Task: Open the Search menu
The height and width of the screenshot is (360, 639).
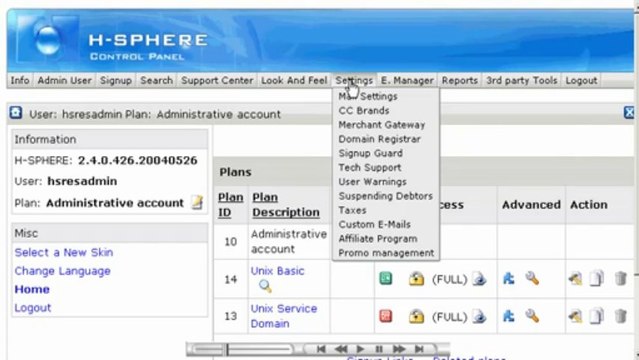Action: (x=156, y=80)
